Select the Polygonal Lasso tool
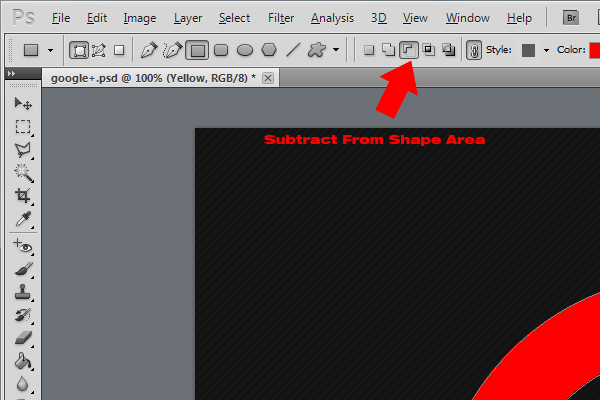This screenshot has height=400, width=600. pos(23,150)
